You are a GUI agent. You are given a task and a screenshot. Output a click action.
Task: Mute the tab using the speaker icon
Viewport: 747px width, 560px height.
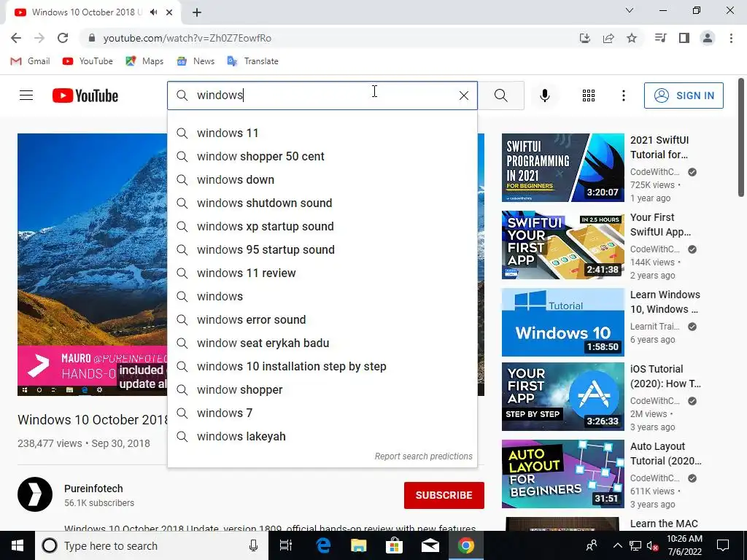[x=153, y=12]
